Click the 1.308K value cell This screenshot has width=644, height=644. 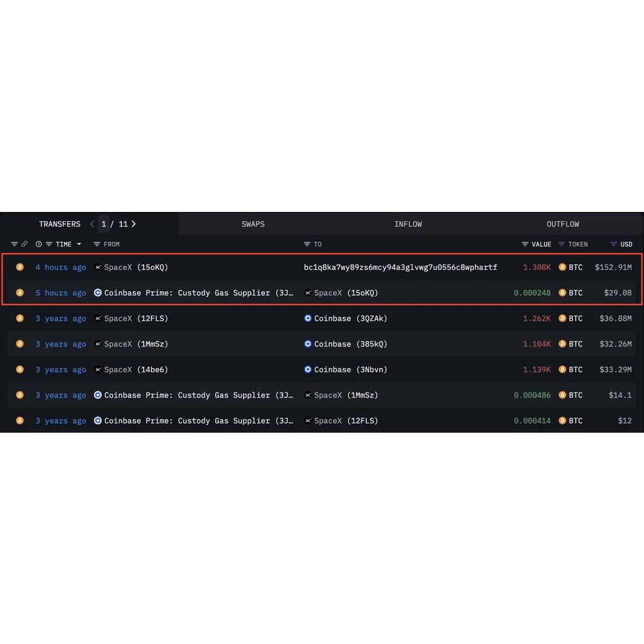point(536,267)
